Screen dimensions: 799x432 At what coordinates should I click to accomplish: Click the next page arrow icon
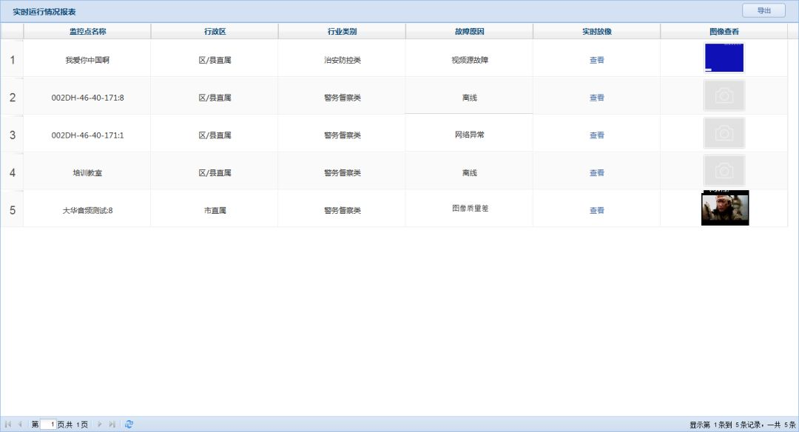click(99, 424)
